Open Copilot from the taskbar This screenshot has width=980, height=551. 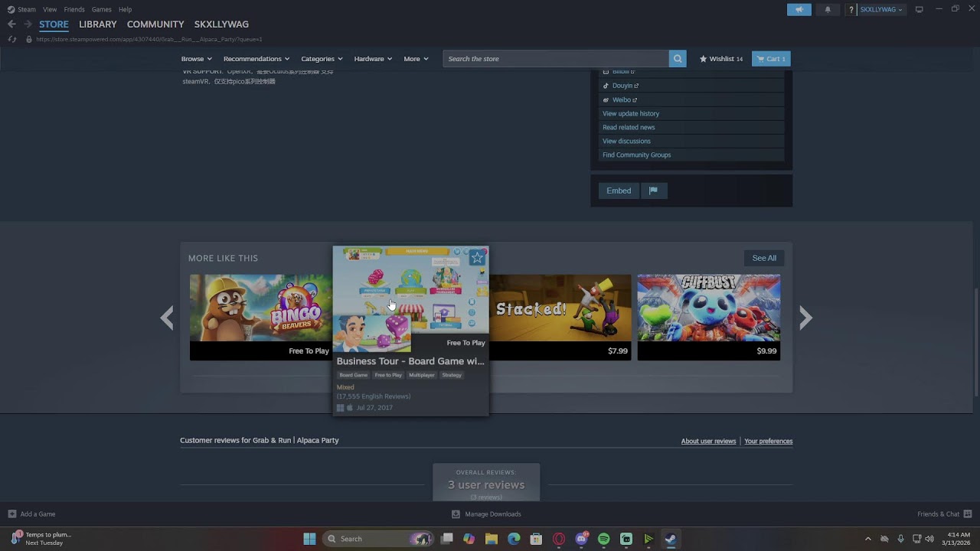click(x=469, y=539)
